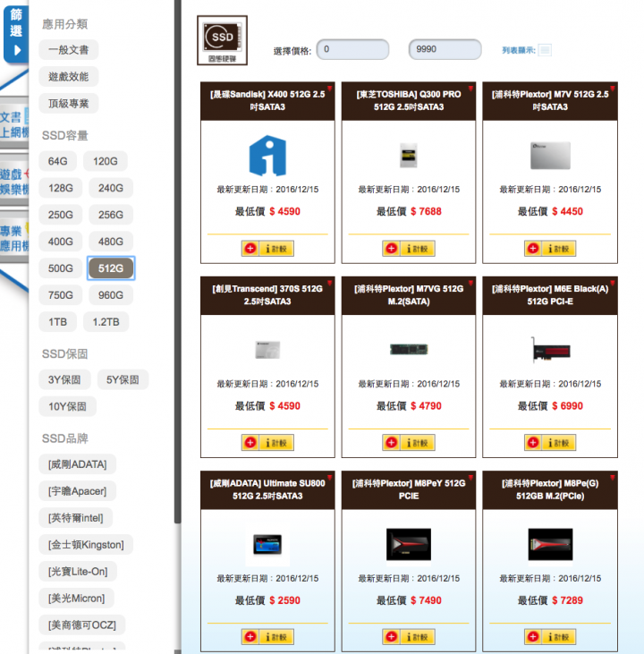Select 遊戲效能 application filter
Screen dimensions: 644x654
pos(68,77)
